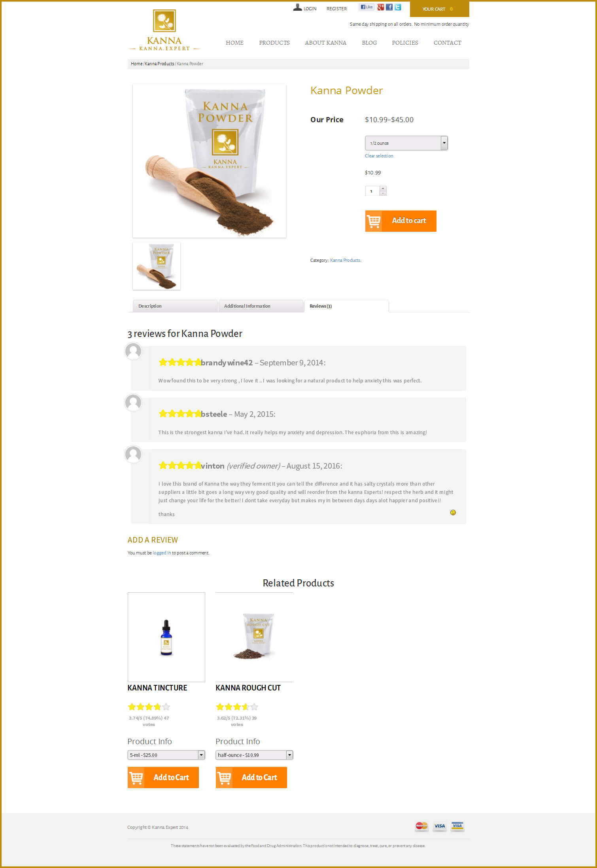
Task: Increase quantity with the plus stepper
Action: pos(383,189)
